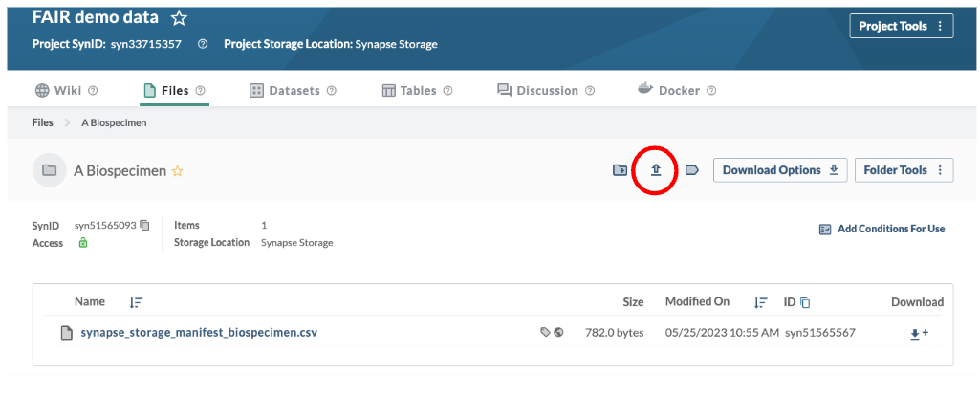The image size is (980, 396).
Task: Switch to the Datasets tab
Action: pyautogui.click(x=293, y=91)
